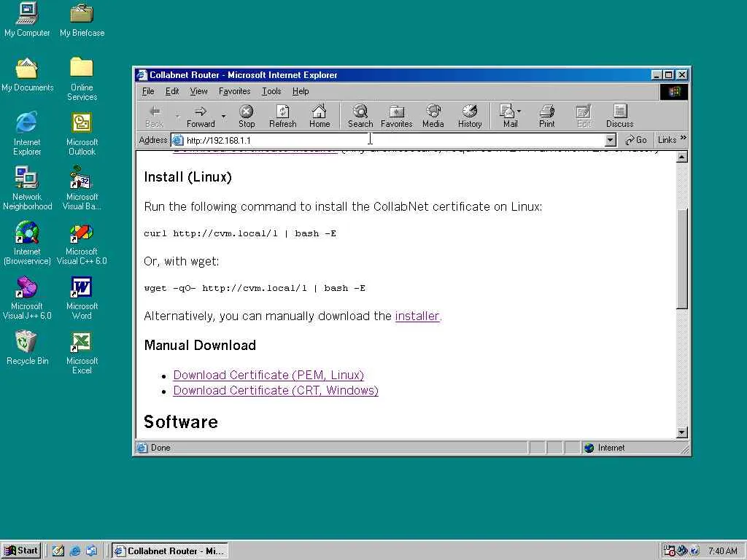Click scrollbar up arrow
Image resolution: width=747 pixels, height=560 pixels.
click(x=682, y=157)
